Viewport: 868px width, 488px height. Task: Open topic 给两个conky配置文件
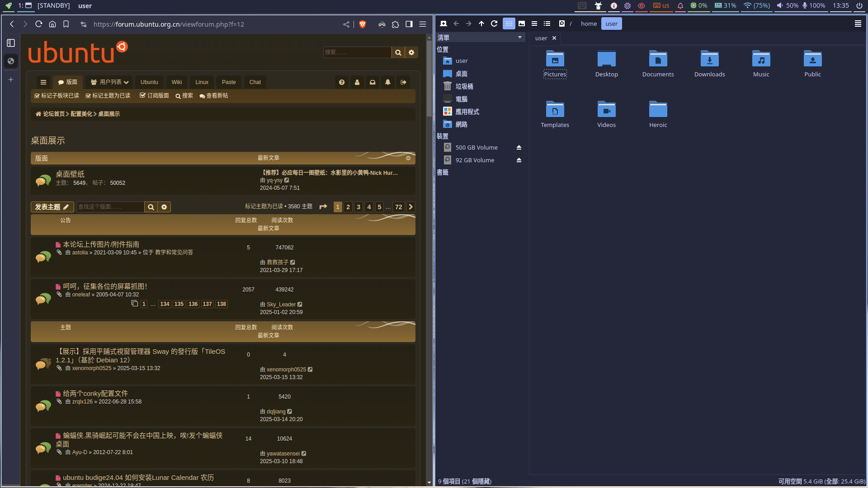pos(95,394)
